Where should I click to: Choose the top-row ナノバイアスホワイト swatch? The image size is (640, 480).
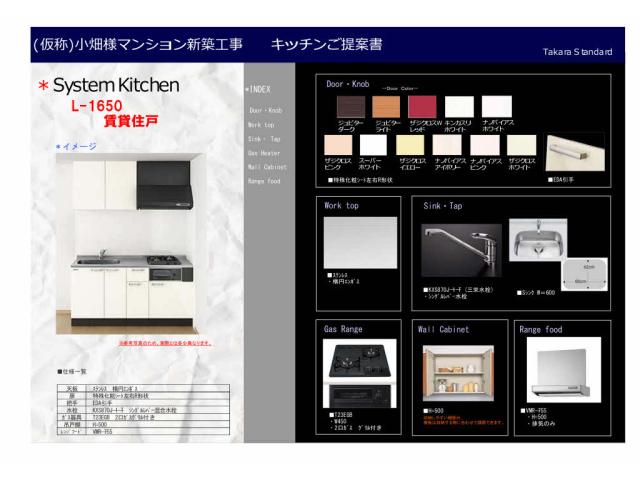[496, 107]
